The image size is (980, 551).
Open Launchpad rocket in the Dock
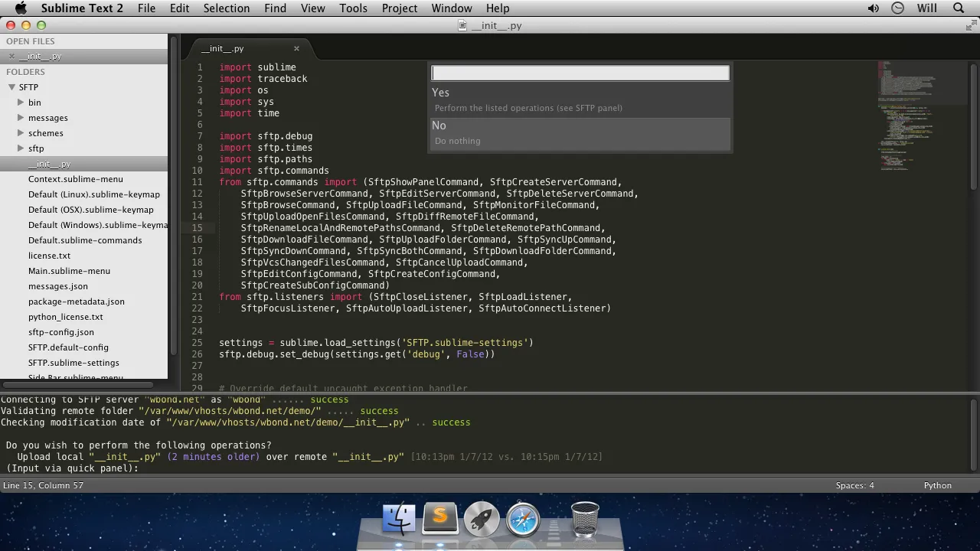click(x=482, y=520)
